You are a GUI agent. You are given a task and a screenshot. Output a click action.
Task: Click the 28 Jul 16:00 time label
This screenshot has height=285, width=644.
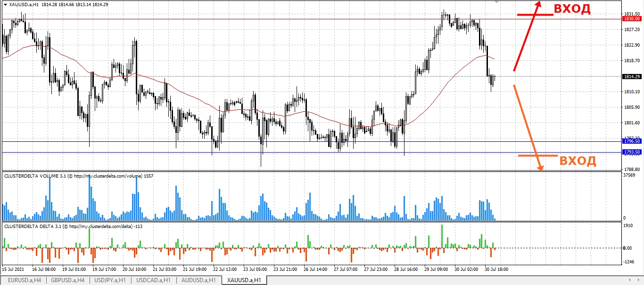point(406,269)
